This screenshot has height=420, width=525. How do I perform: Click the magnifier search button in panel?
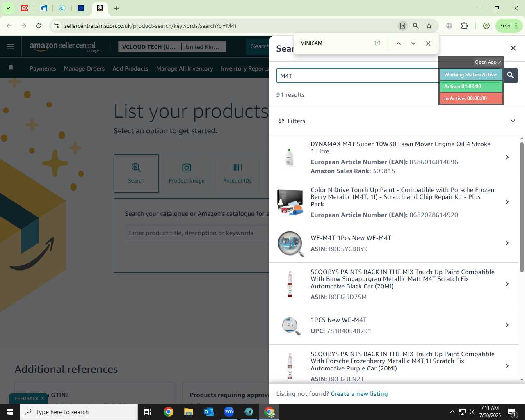point(511,75)
